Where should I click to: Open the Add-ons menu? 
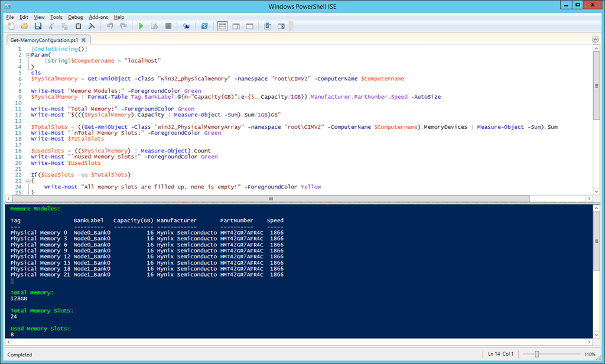click(99, 17)
